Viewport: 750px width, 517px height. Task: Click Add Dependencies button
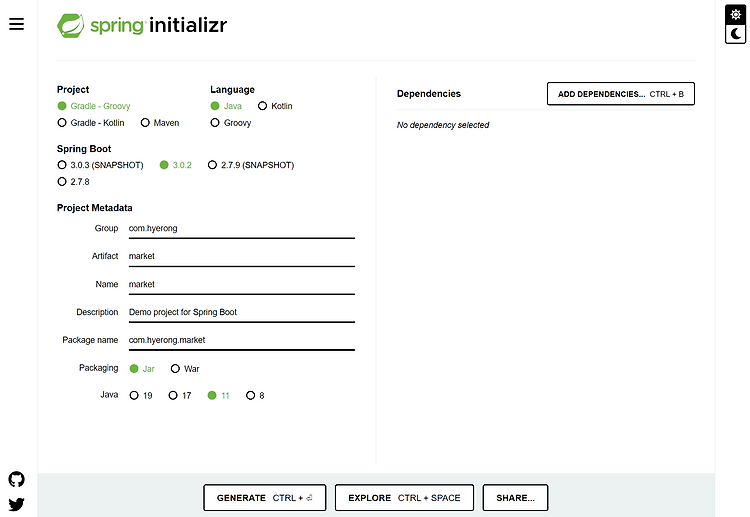pyautogui.click(x=621, y=94)
